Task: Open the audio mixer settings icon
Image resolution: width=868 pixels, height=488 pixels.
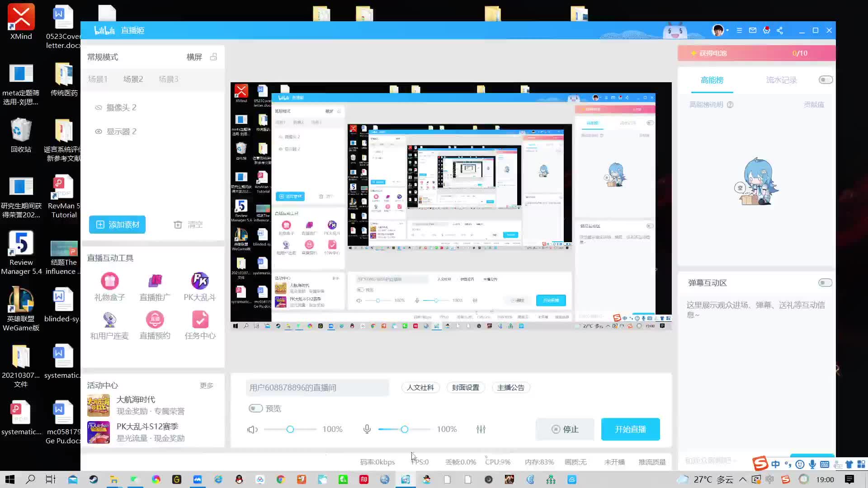Action: point(481,429)
